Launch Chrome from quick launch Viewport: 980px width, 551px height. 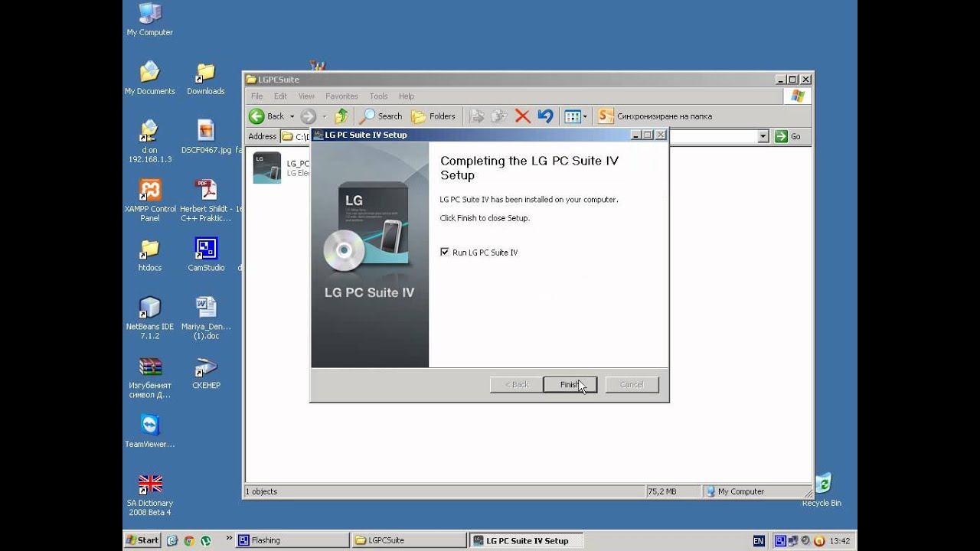pyautogui.click(x=188, y=540)
